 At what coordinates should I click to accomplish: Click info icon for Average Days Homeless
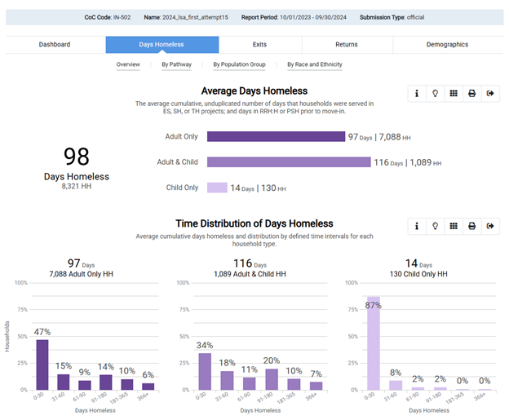point(417,93)
